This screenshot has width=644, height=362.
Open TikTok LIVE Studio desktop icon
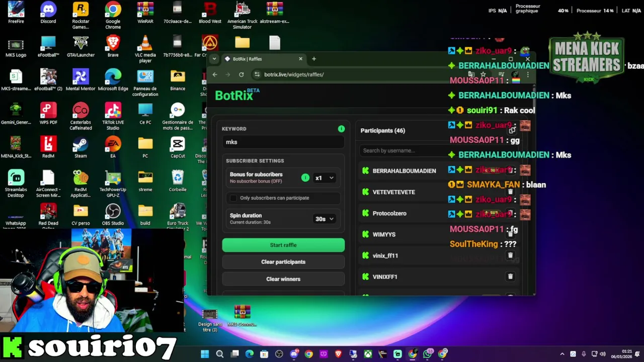point(113,117)
